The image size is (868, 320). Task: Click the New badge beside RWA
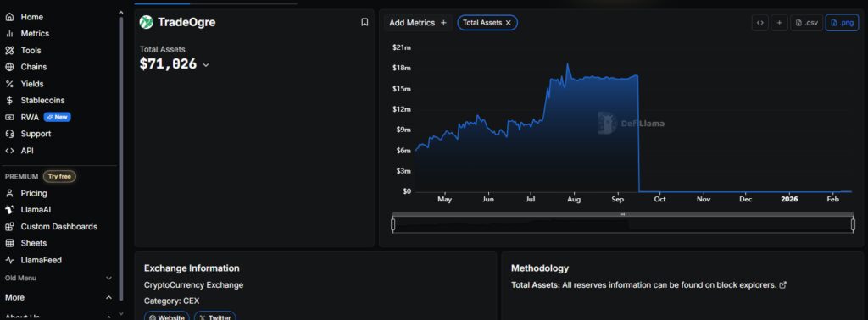tap(57, 117)
